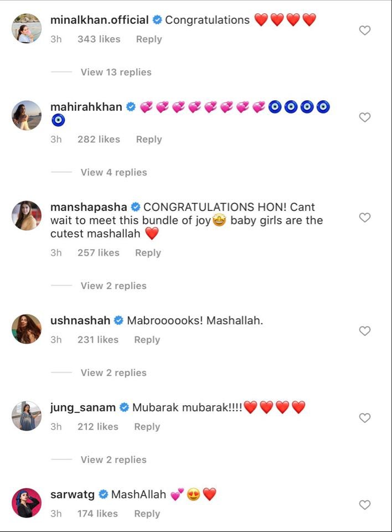Viewport: 392px width, 532px height.
Task: Show 2 replies under manshapasha's comment
Action: pos(114,286)
